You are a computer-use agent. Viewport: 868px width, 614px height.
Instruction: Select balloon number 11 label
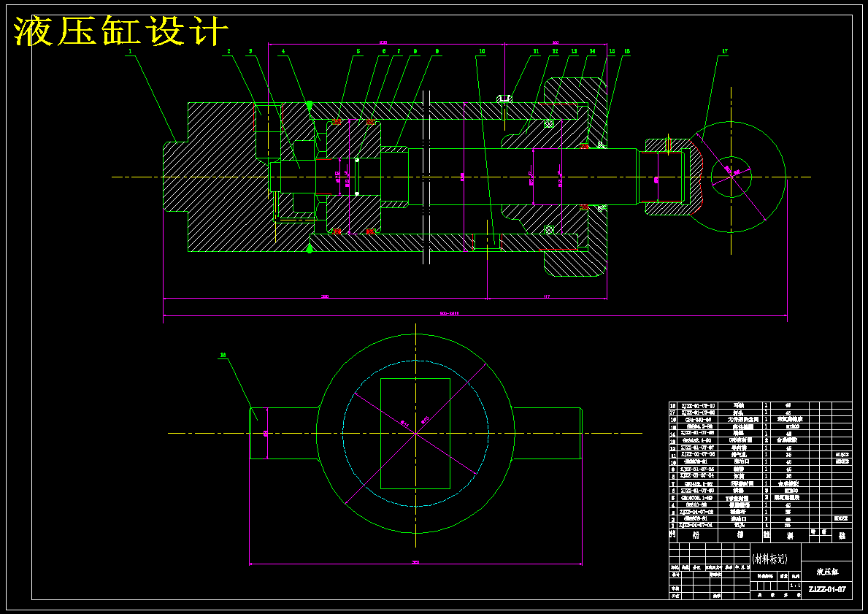click(536, 51)
